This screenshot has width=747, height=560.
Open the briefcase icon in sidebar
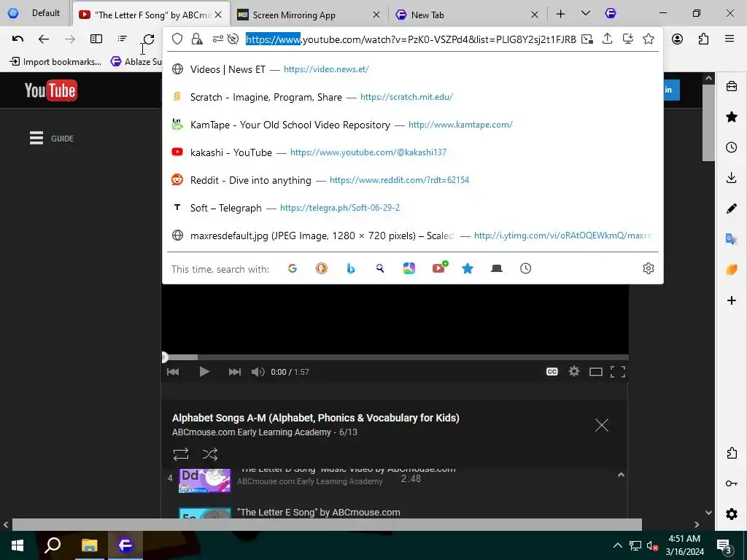[x=732, y=86]
